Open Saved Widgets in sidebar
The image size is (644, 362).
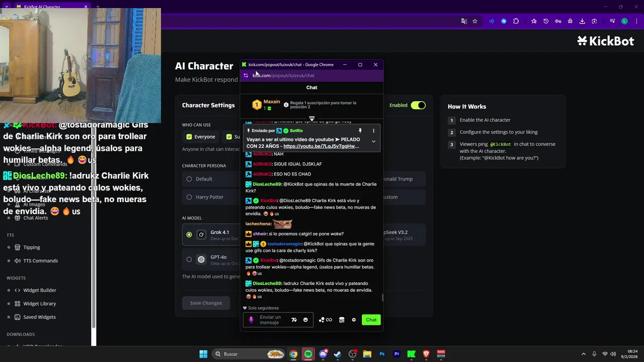point(39,317)
